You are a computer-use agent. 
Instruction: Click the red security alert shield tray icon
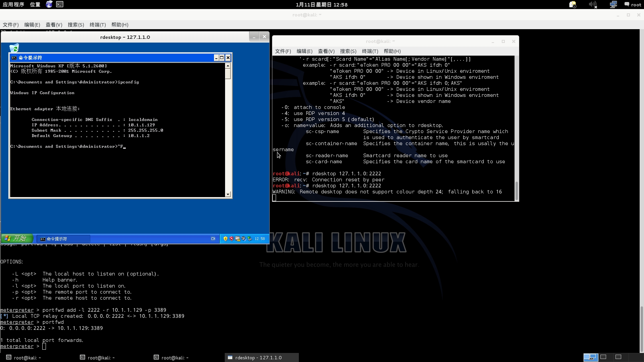231,239
